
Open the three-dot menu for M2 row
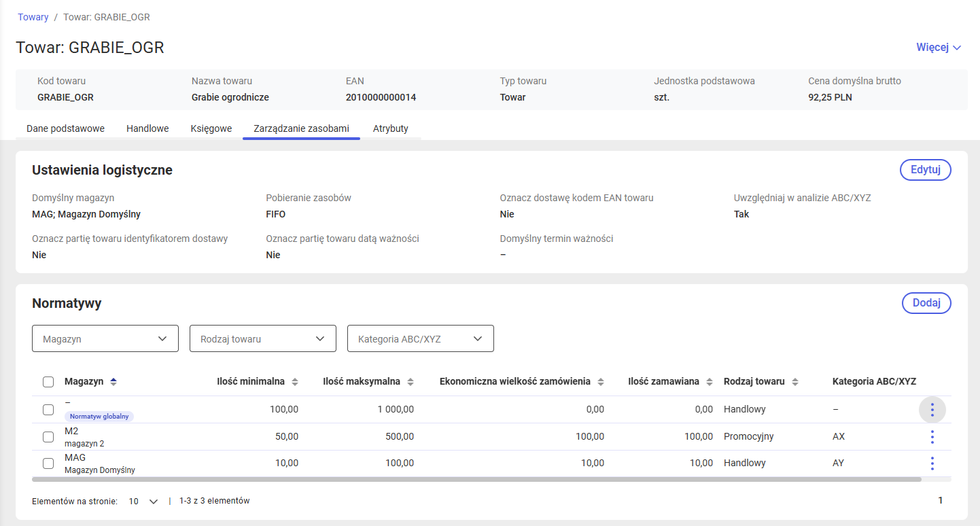coord(932,436)
